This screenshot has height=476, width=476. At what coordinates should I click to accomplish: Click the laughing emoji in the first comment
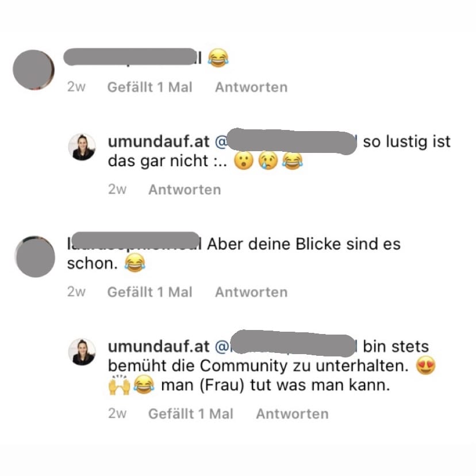(218, 57)
